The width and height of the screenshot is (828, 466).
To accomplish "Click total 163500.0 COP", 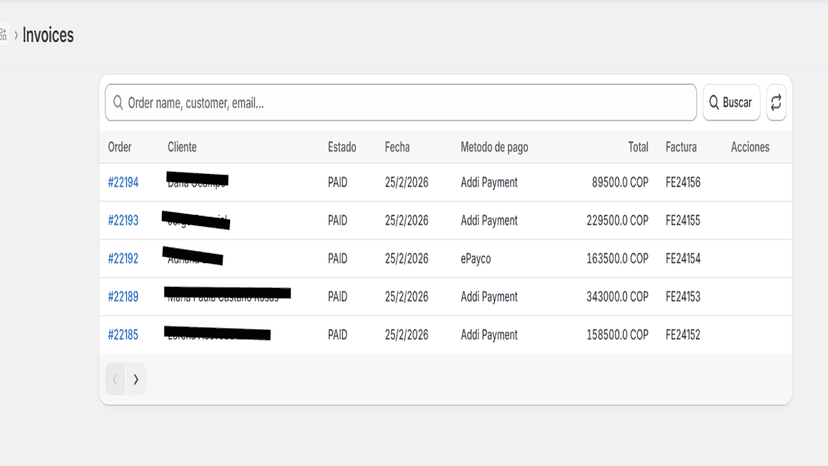I will [x=617, y=258].
